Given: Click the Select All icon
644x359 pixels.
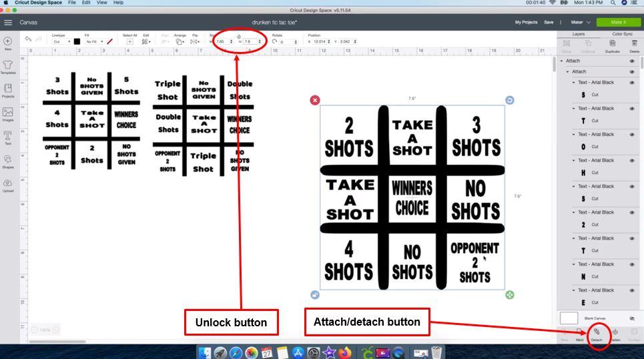Looking at the screenshot, I should point(129,41).
